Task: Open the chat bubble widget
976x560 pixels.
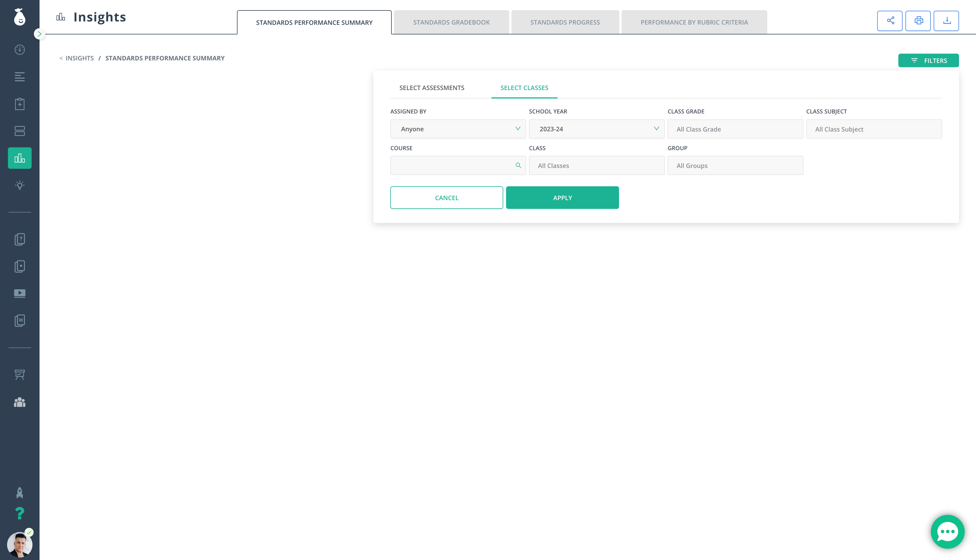Action: coord(947,531)
